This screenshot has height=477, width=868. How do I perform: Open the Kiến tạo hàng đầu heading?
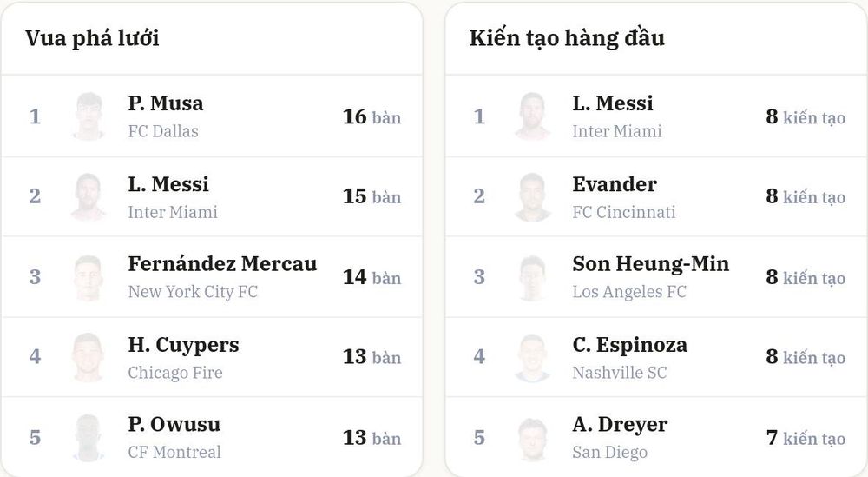click(567, 38)
